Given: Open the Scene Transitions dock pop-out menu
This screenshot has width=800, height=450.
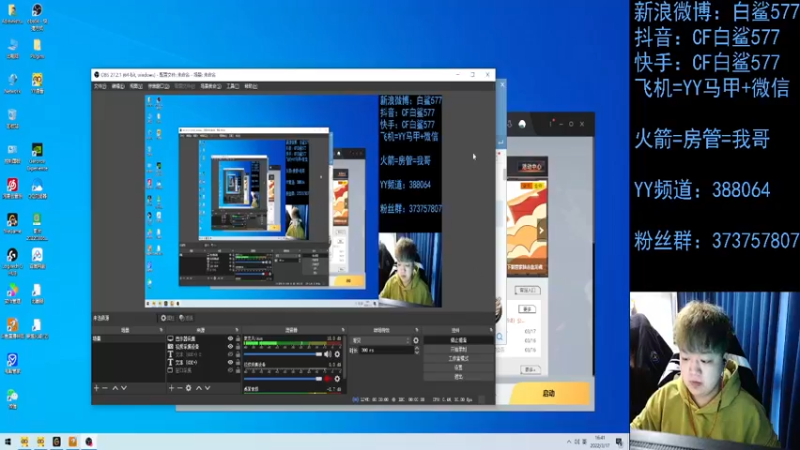Looking at the screenshot, I should tap(417, 330).
